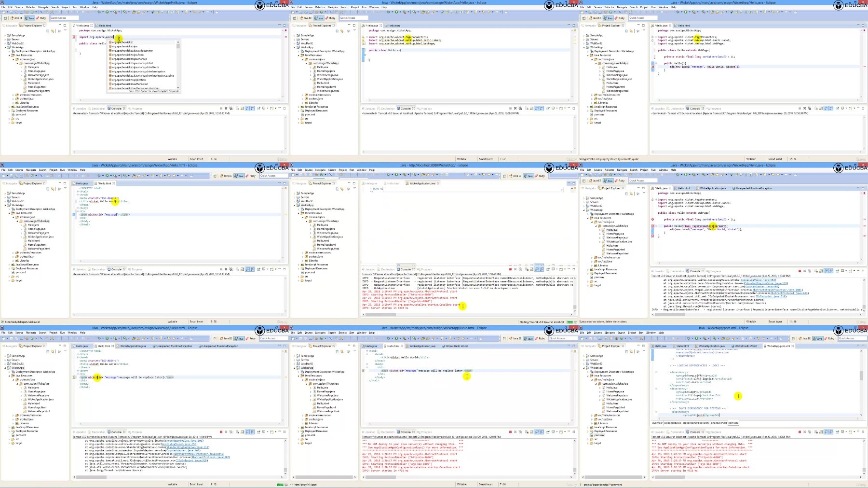Screen dimensions: 868x488
Task: Open browser URL combo dropdown in the localhost:8080 window
Action: click(561, 189)
